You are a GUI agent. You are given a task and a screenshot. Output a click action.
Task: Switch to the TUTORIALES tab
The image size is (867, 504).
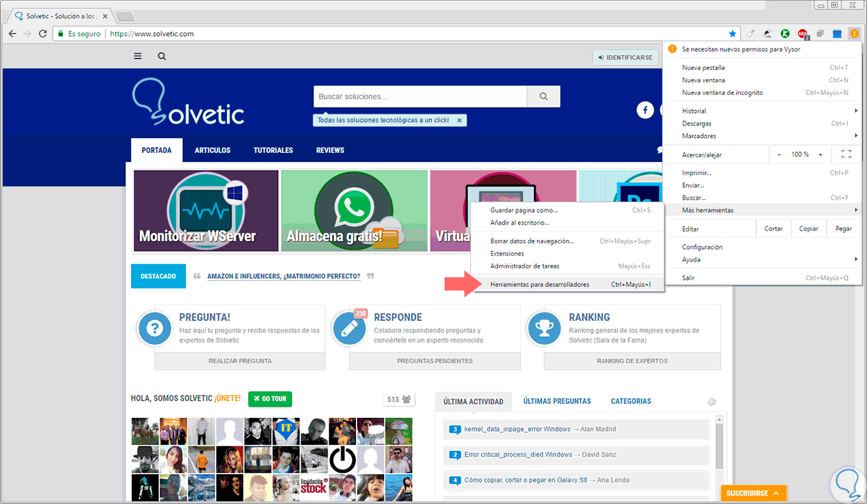[273, 150]
